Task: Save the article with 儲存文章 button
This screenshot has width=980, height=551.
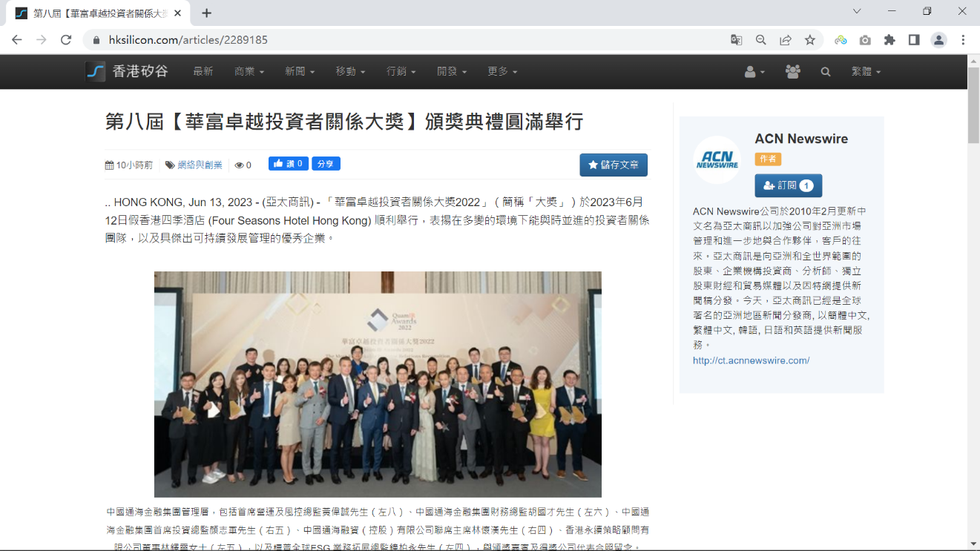Action: 614,165
